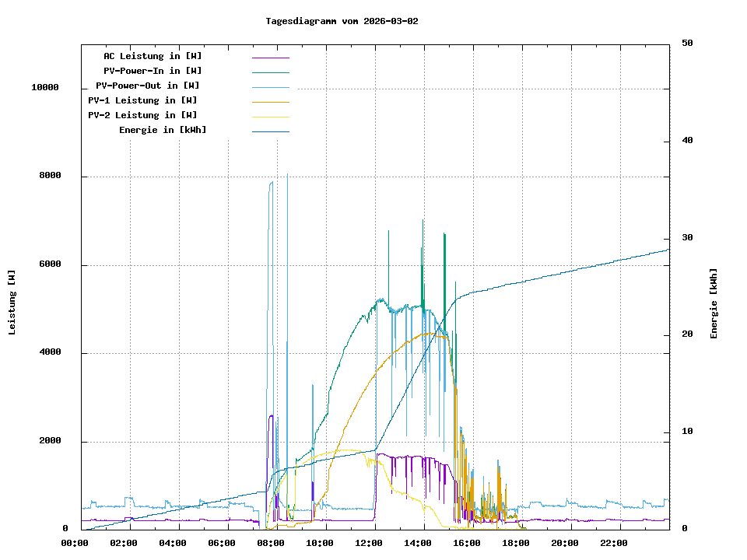The height and width of the screenshot is (560, 747).
Task: Click the chart title 'Tagesdiagramm vom 2026-03-02'
Action: coord(342,21)
